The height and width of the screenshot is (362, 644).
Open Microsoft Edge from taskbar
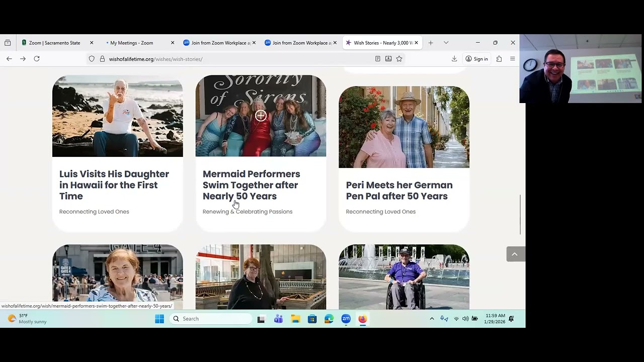click(329, 319)
